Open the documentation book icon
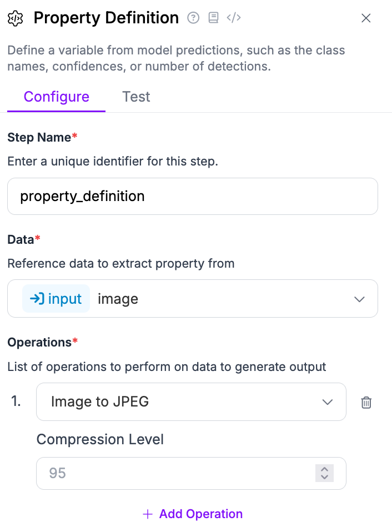 [x=213, y=18]
